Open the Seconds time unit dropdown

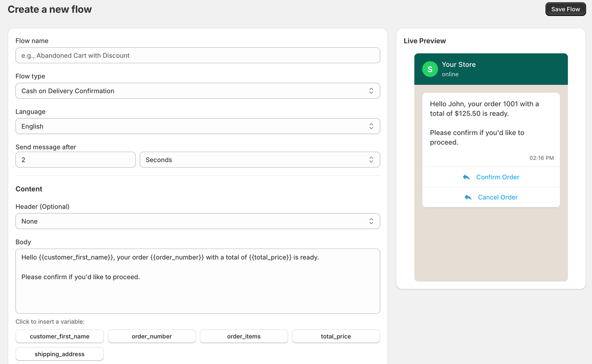click(x=260, y=159)
